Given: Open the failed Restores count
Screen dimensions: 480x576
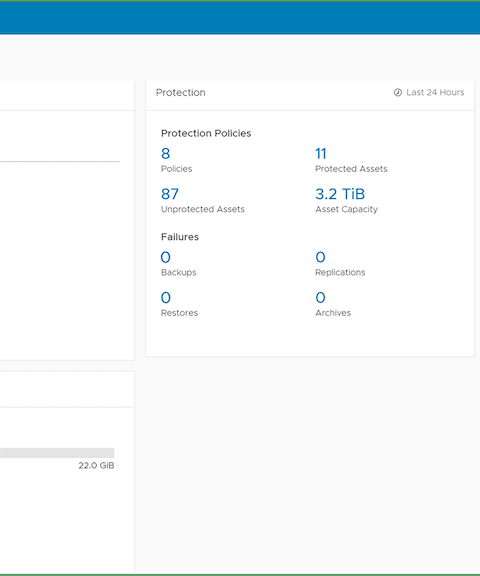Looking at the screenshot, I should [x=166, y=298].
